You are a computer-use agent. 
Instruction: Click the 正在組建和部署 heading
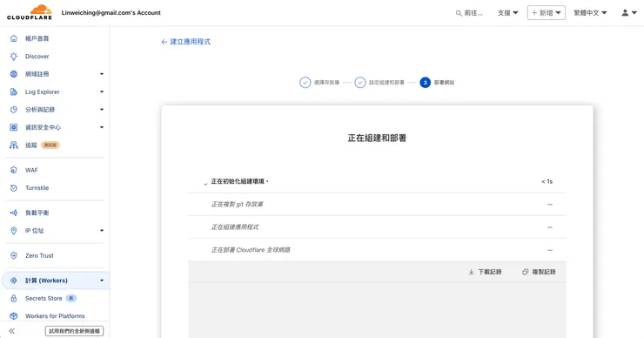377,139
